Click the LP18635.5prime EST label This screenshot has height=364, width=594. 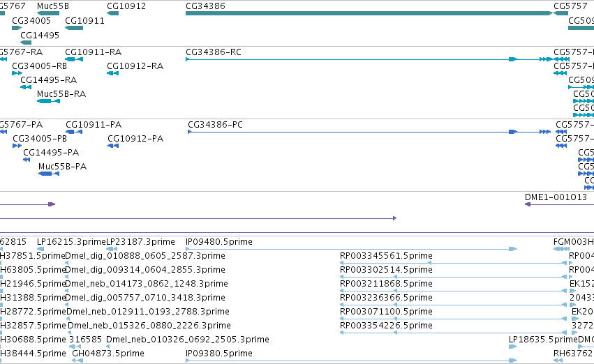[x=543, y=340]
